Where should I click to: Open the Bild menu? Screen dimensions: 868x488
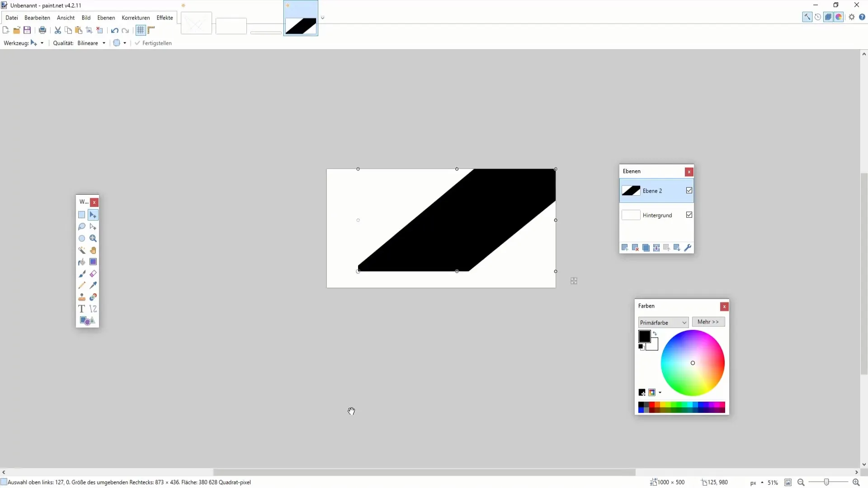click(x=86, y=18)
